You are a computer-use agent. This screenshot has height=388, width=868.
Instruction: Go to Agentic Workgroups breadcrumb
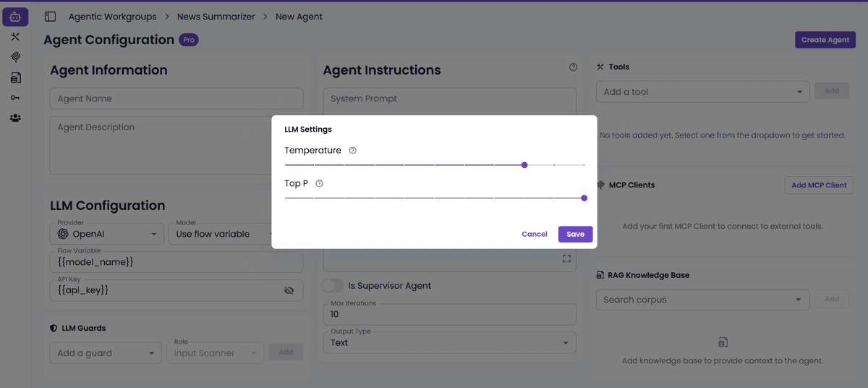pos(112,17)
